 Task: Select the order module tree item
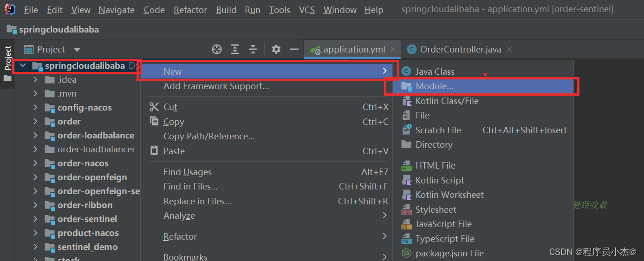pyautogui.click(x=69, y=122)
